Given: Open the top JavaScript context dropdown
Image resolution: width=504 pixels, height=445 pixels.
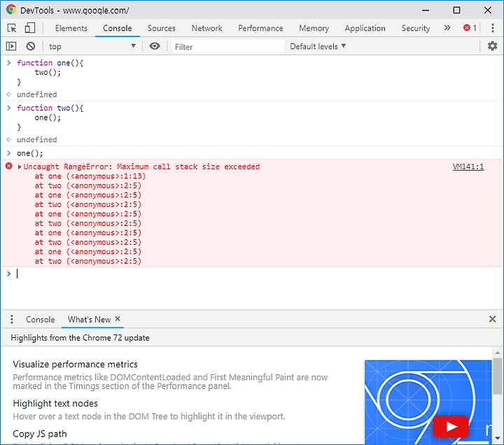Looking at the screenshot, I should click(92, 47).
